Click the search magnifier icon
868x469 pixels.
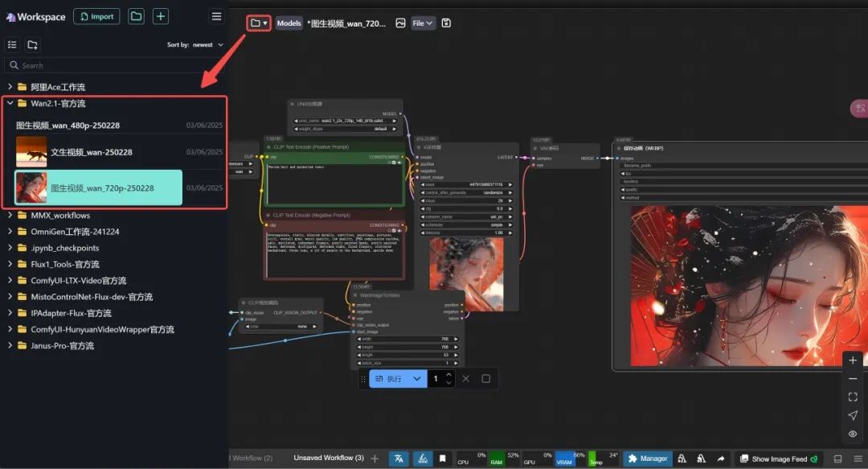click(14, 65)
